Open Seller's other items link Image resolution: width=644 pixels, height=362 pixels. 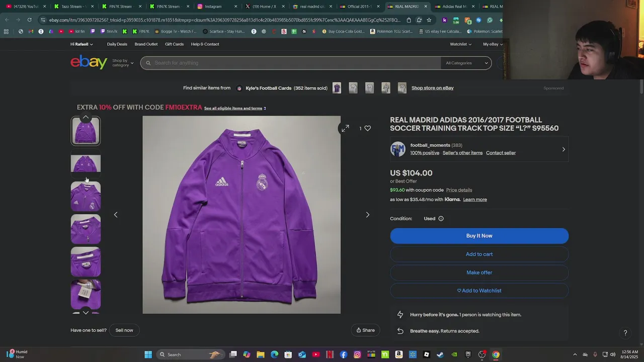tap(462, 153)
